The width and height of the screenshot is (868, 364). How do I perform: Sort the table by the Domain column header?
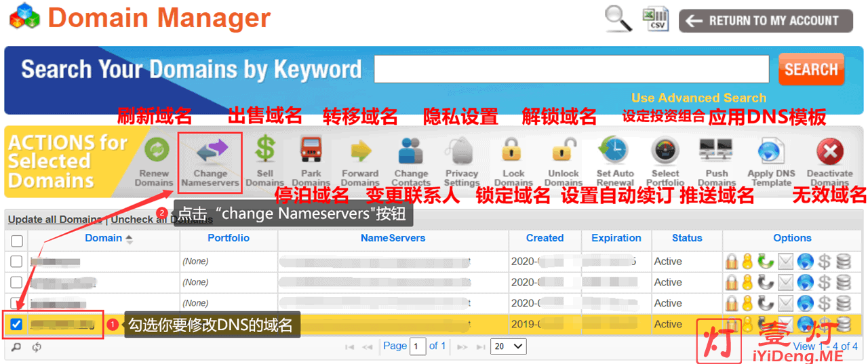[x=104, y=238]
